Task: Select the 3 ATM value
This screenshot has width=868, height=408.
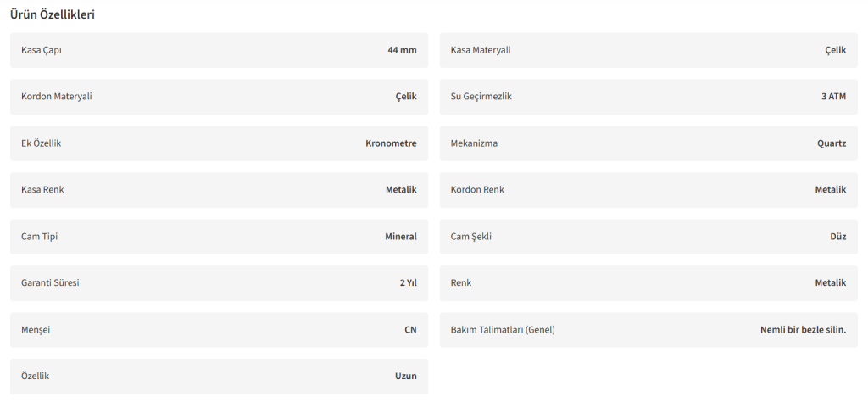Action: [833, 97]
